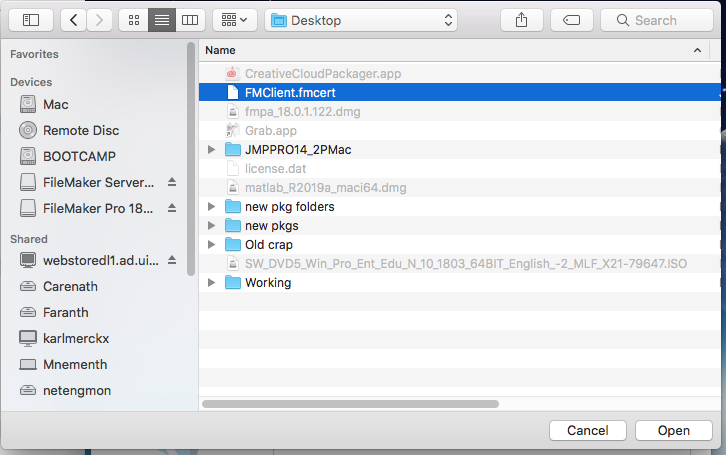The image size is (726, 455).
Task: Toggle the sidebar visibility button
Action: coord(31,20)
